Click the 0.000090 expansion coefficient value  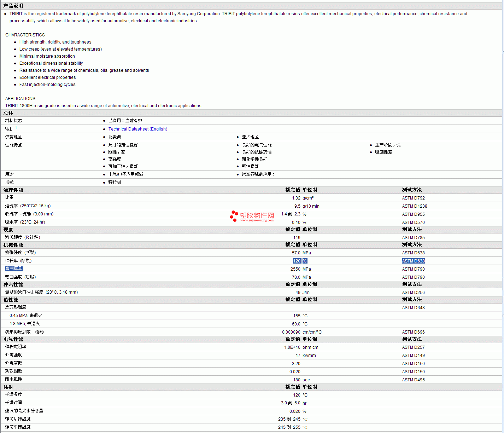pyautogui.click(x=291, y=332)
